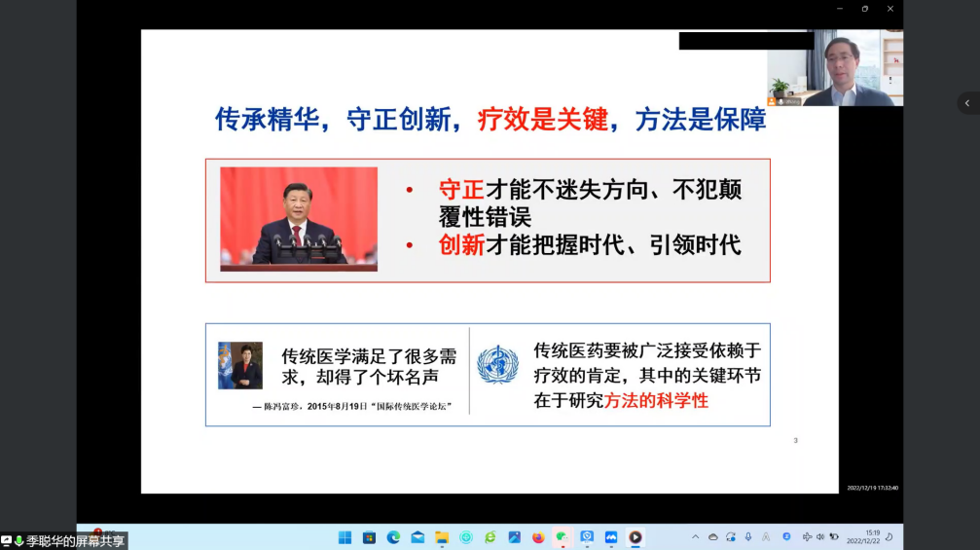Click the 季聪华的屏幕共享 sharing label
This screenshot has width=980, height=550.
pyautogui.click(x=75, y=541)
